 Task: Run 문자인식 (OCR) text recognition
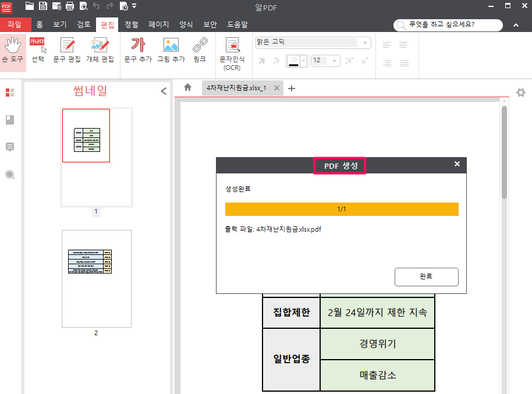[x=232, y=51]
